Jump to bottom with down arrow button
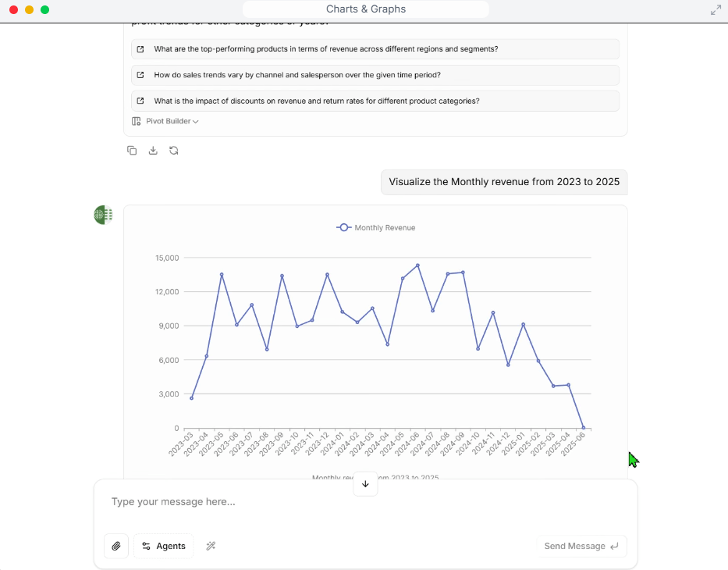Image resolution: width=728 pixels, height=570 pixels. click(365, 484)
